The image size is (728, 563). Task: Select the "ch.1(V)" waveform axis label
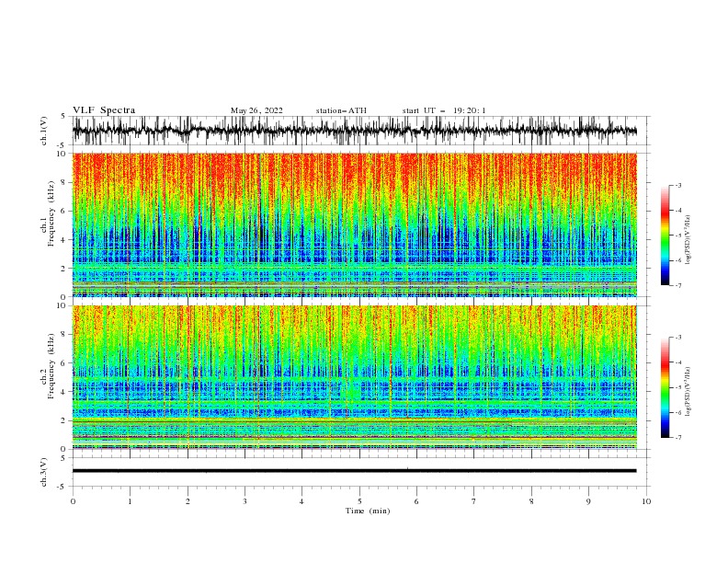(44, 131)
